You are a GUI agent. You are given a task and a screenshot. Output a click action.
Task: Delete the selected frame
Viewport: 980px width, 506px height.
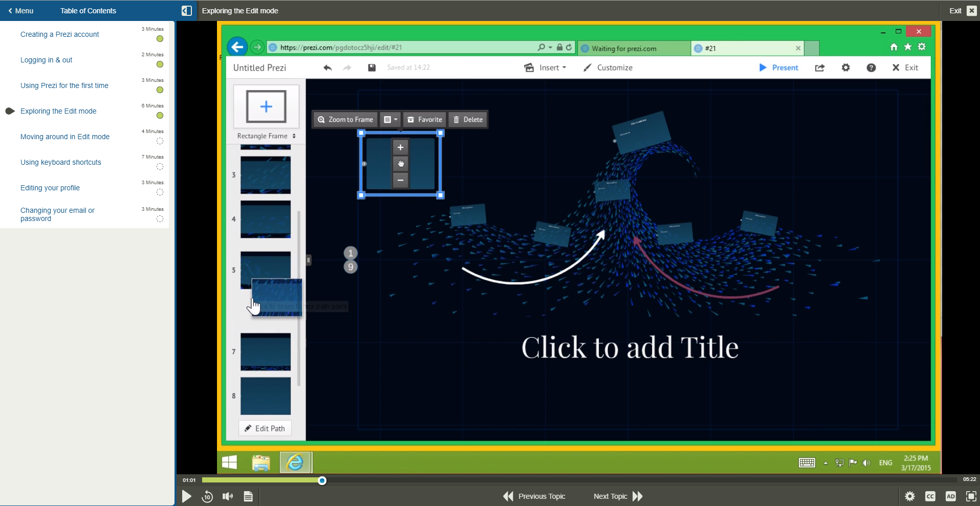pyautogui.click(x=467, y=119)
